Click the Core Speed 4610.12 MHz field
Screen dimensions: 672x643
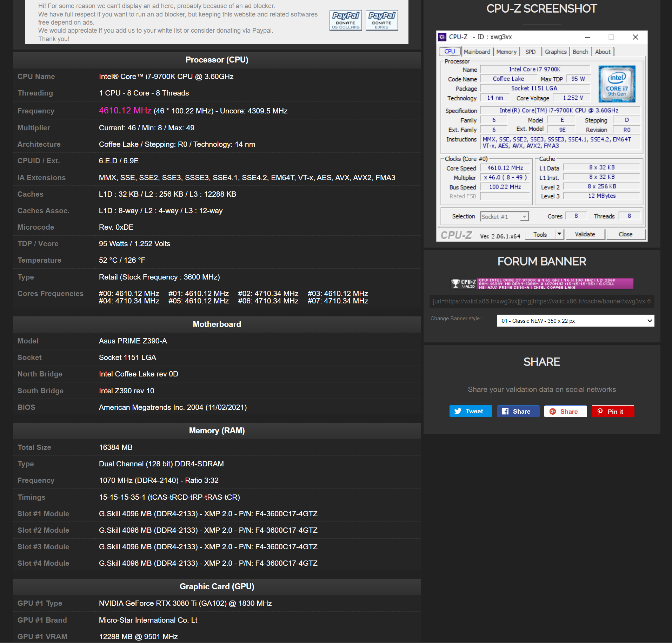click(x=505, y=168)
